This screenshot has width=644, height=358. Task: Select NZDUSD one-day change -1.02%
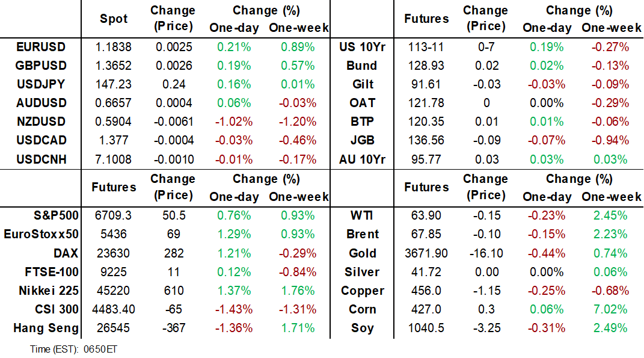click(x=235, y=122)
